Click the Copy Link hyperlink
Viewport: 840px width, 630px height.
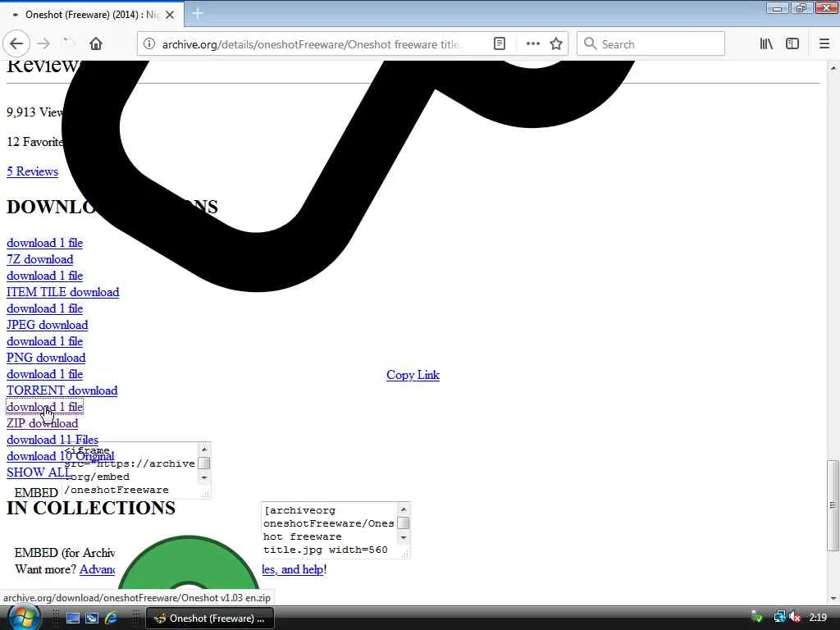click(x=413, y=375)
